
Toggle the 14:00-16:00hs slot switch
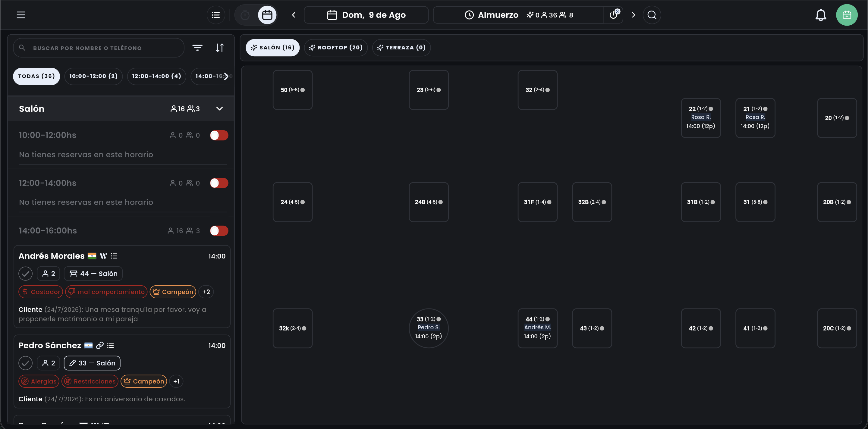(x=219, y=231)
